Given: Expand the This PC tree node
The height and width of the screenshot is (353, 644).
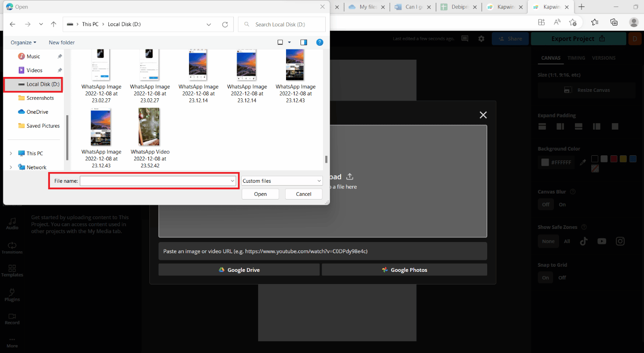Looking at the screenshot, I should [11, 153].
